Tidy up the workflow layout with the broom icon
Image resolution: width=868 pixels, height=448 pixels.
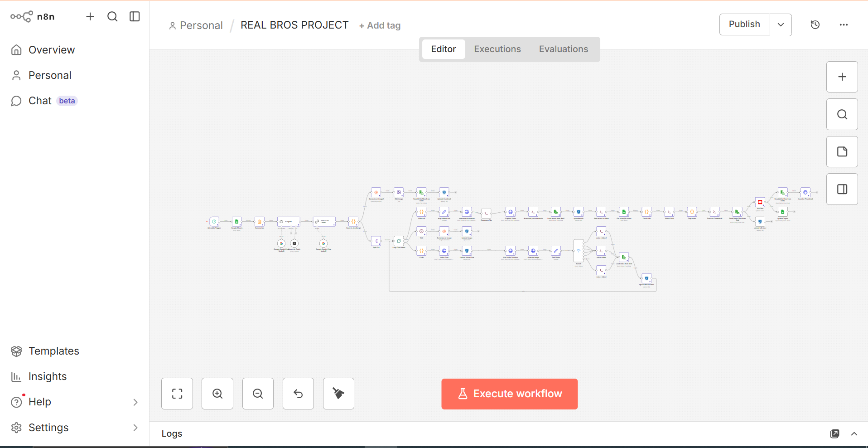(338, 394)
